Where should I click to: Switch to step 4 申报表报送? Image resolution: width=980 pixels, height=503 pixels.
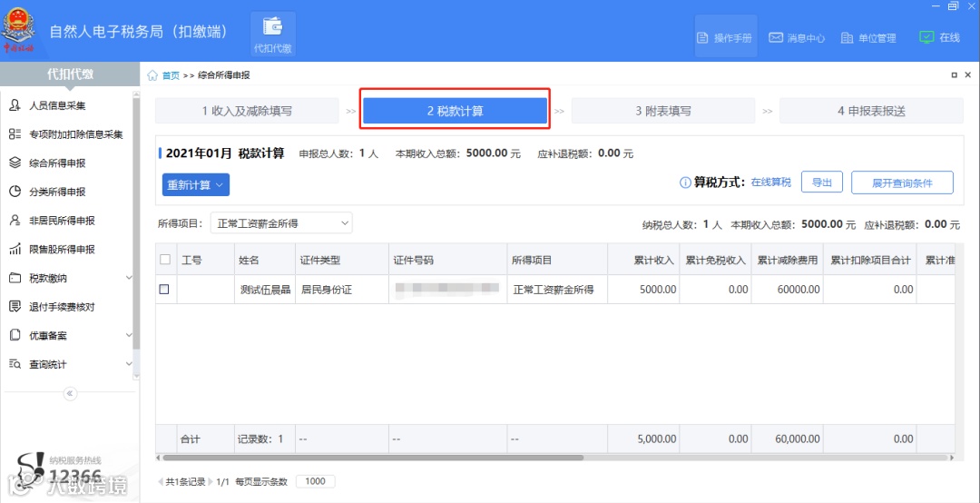tap(871, 111)
